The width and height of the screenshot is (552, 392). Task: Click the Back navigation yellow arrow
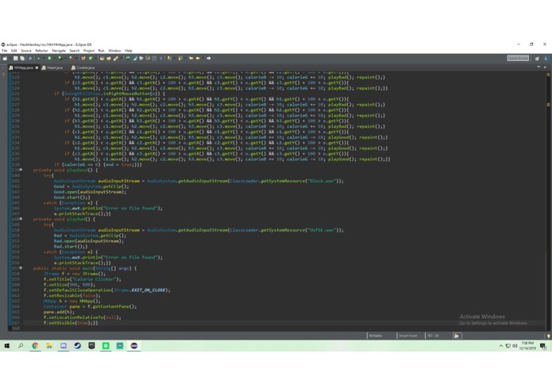(198, 58)
